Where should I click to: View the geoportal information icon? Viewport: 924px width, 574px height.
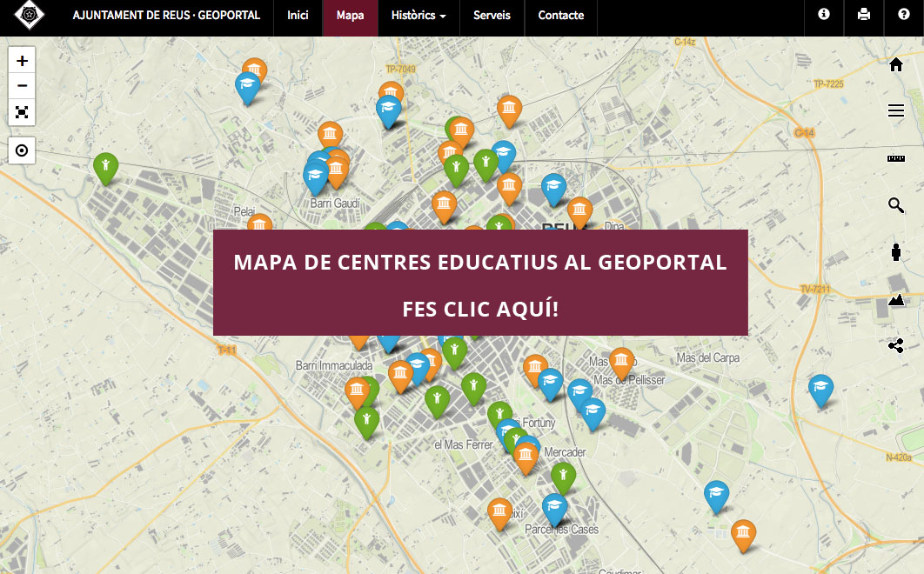click(823, 16)
